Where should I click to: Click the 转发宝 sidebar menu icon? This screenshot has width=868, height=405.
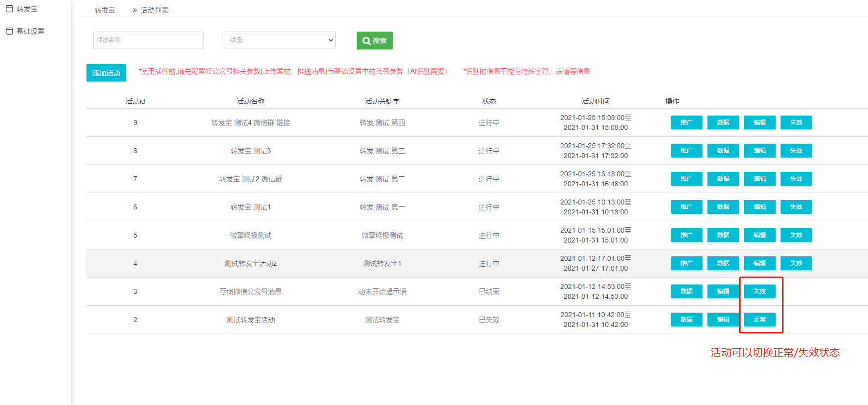pos(9,9)
